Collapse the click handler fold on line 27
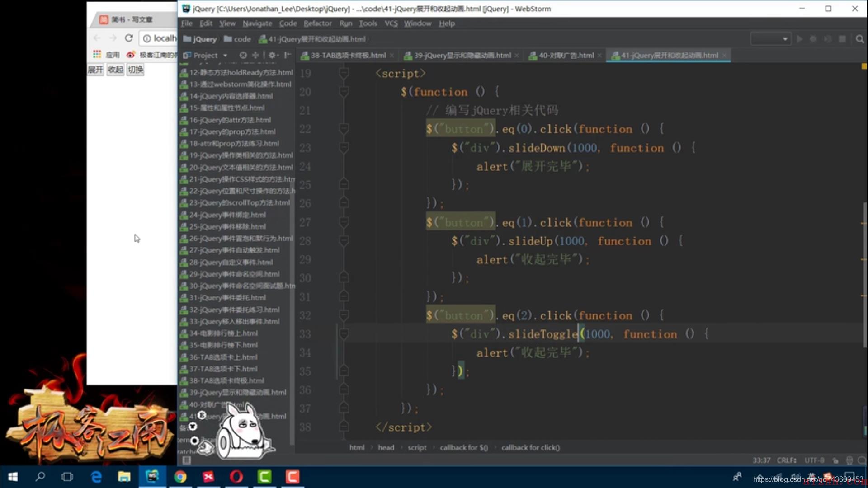This screenshot has width=868, height=488. pyautogui.click(x=344, y=222)
